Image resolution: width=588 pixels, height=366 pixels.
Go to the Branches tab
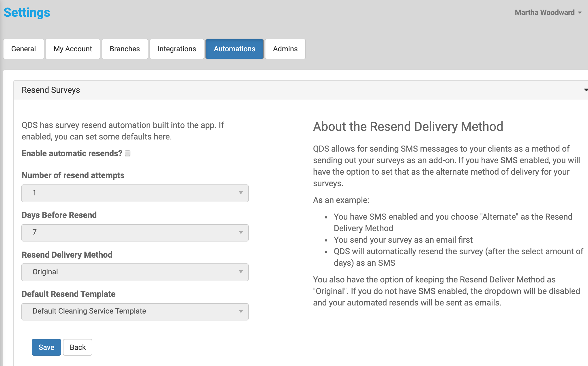pos(125,49)
